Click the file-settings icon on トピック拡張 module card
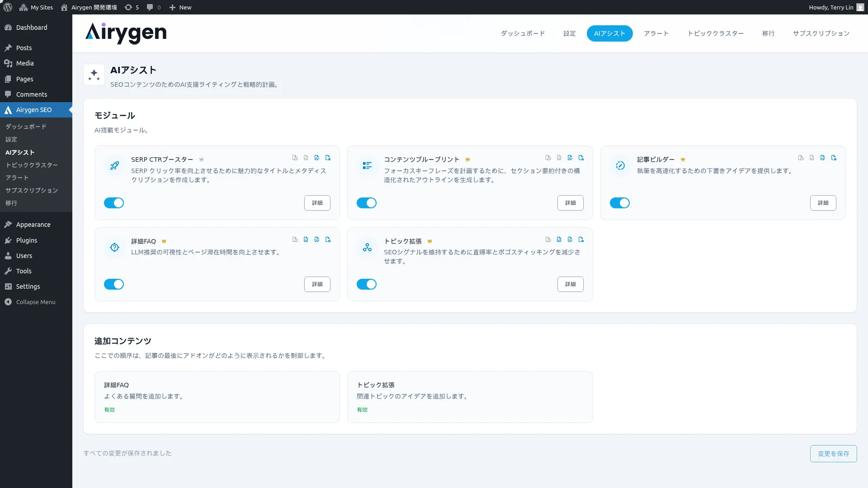 pyautogui.click(x=581, y=239)
